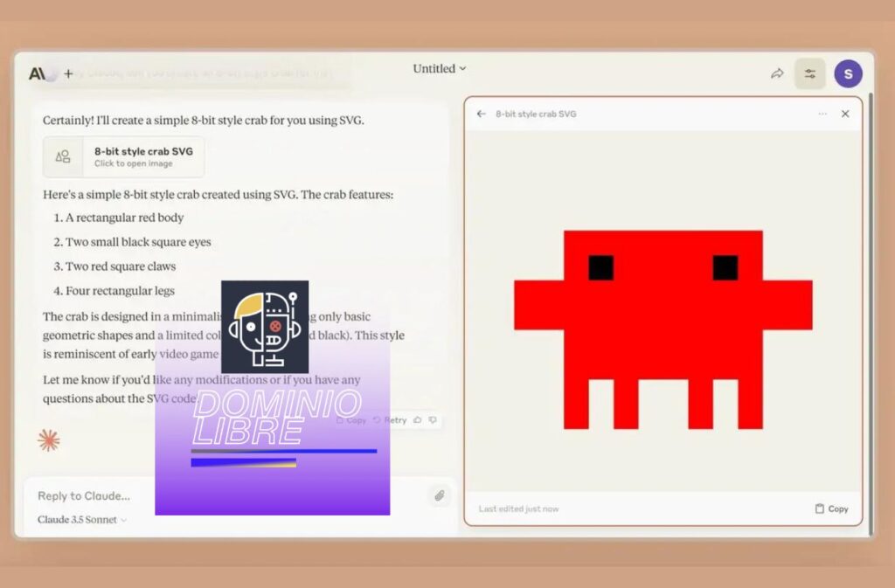Expand the Untitled chat title dropdown
Image resolution: width=895 pixels, height=588 pixels.
point(440,69)
